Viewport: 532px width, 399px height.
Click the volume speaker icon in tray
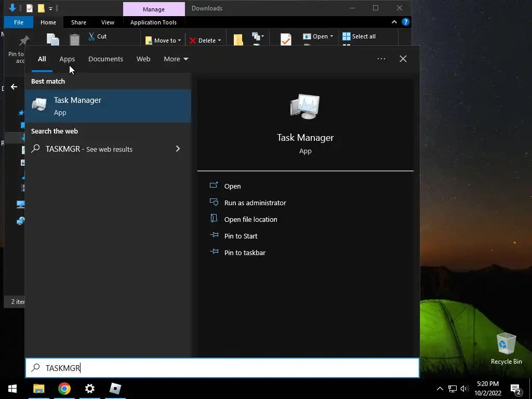coord(464,389)
